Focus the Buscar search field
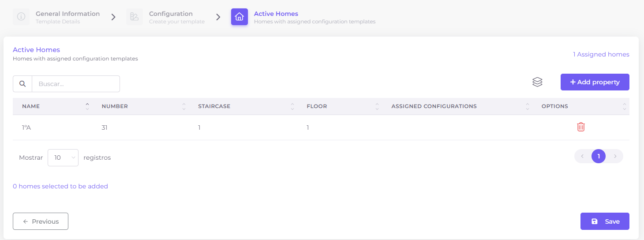644x240 pixels. pyautogui.click(x=76, y=84)
